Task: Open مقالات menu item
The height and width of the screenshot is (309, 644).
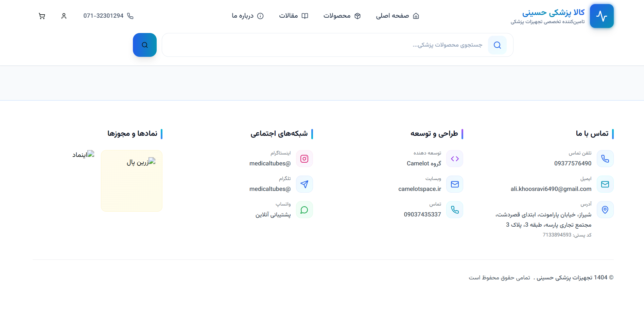Action: coord(294,16)
